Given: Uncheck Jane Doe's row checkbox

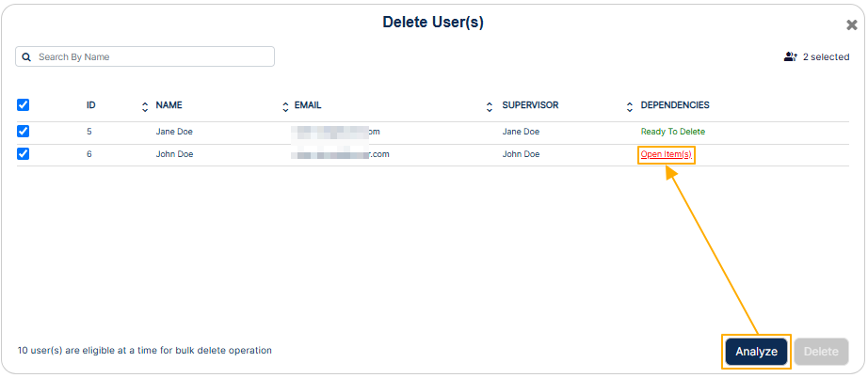Looking at the screenshot, I should (x=24, y=132).
